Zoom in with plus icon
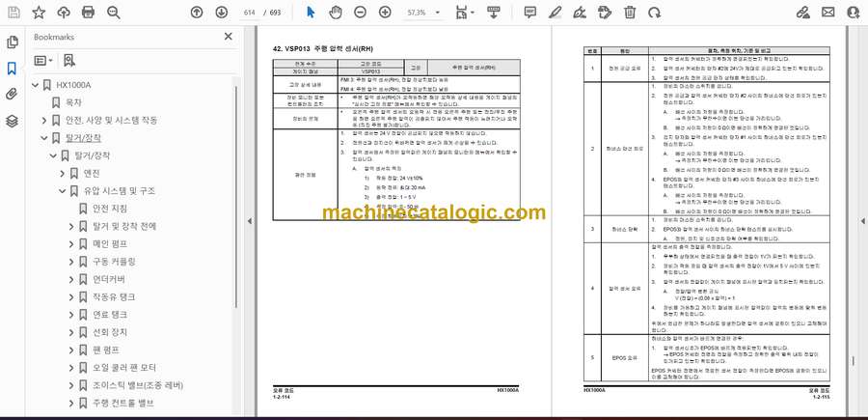This screenshot has width=868, height=420. click(x=385, y=13)
